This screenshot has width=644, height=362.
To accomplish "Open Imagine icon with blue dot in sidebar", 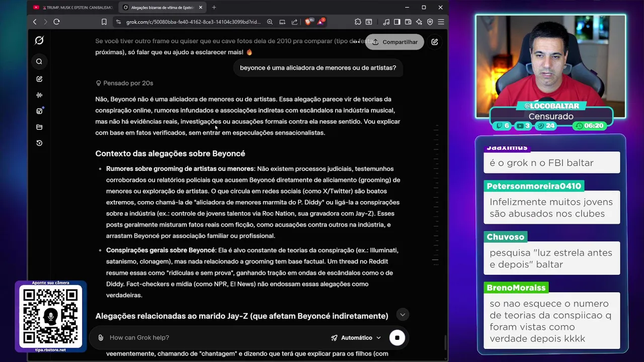I will 39,111.
